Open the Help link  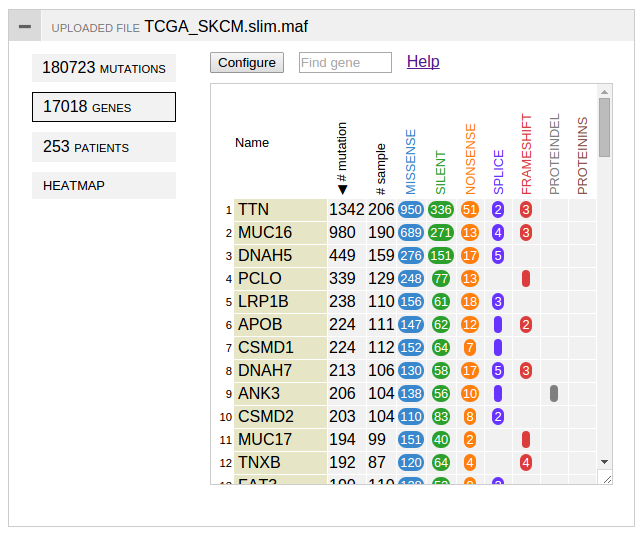423,62
